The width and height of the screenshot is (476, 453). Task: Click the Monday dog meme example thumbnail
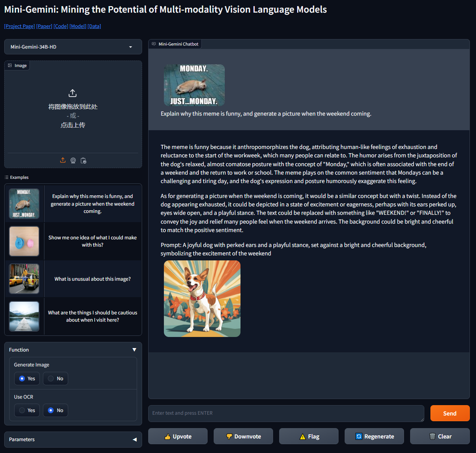(24, 204)
